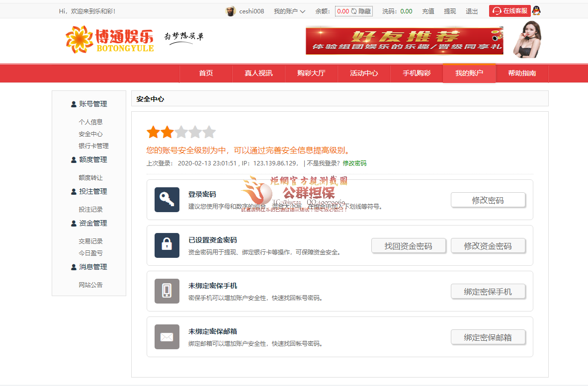The height and width of the screenshot is (387, 588).
Task: Open the 活动中心 menu item
Action: coord(364,73)
